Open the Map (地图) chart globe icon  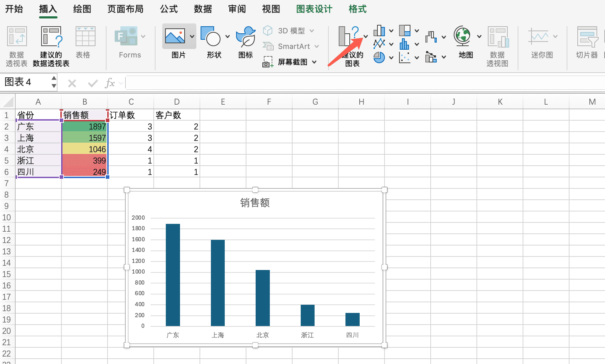(462, 36)
